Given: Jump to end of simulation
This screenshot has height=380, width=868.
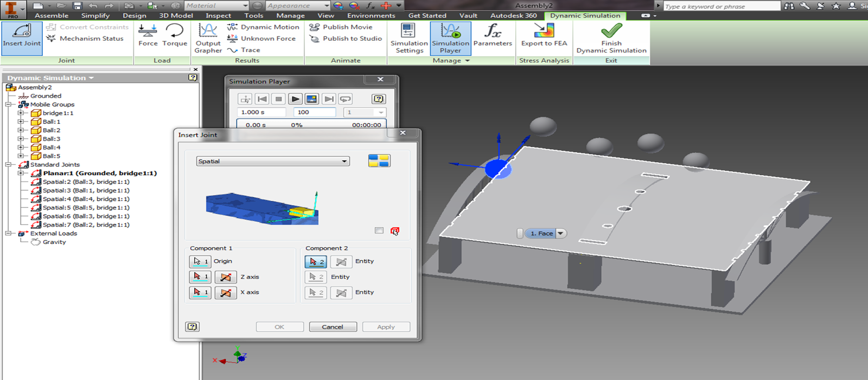Looking at the screenshot, I should pyautogui.click(x=328, y=99).
